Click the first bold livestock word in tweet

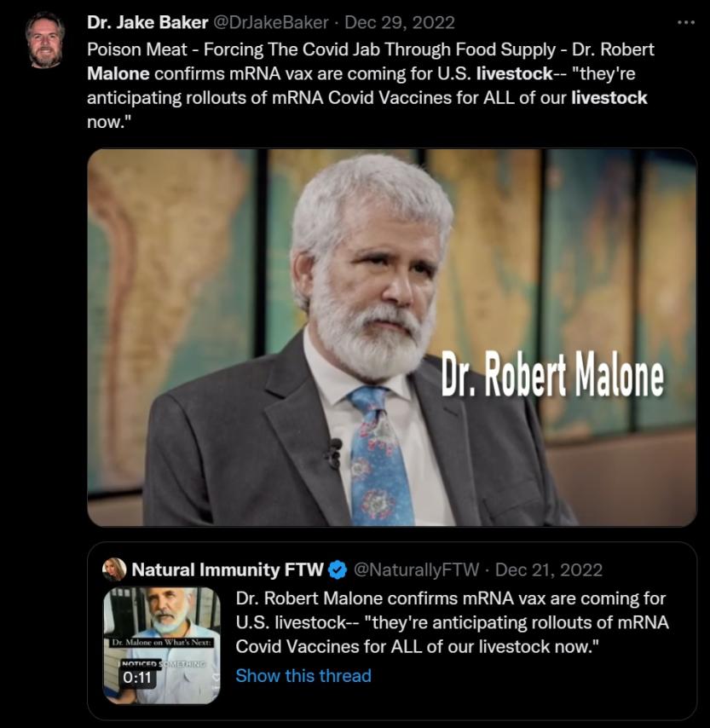[515, 73]
